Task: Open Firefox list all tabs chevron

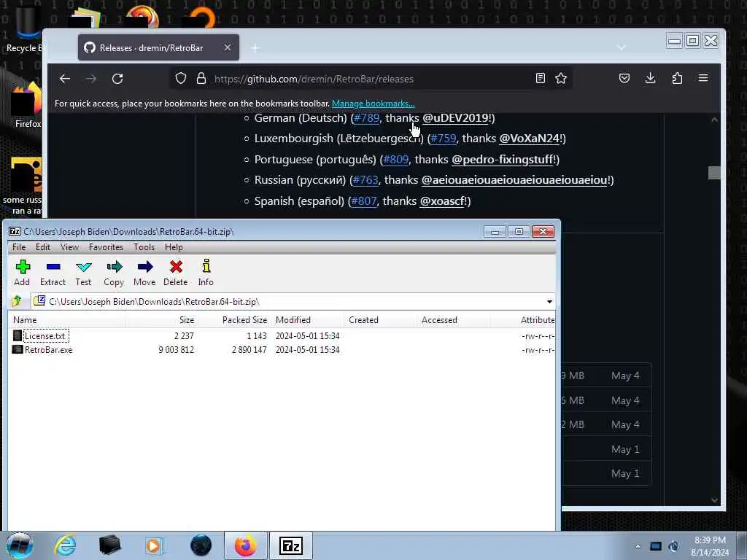Action: coord(622,47)
